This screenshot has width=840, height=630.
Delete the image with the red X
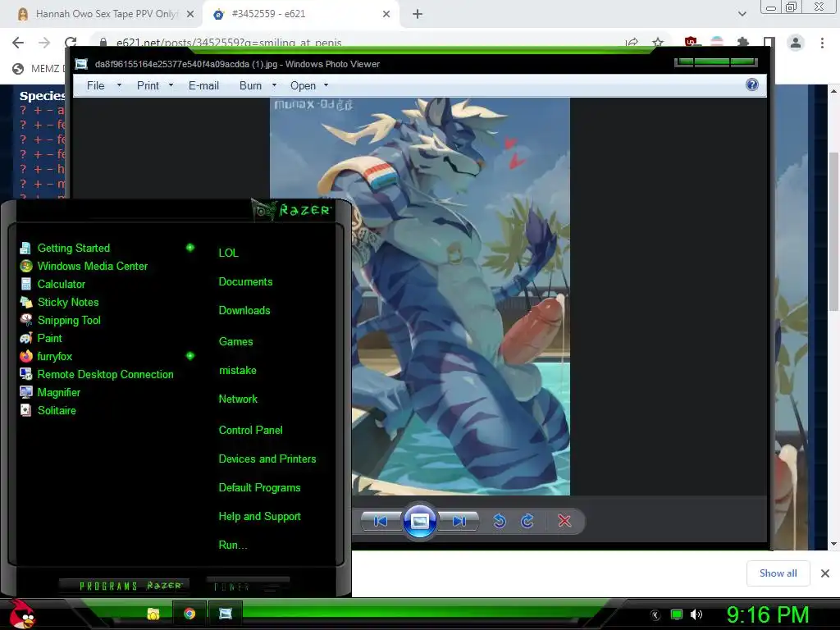(x=564, y=521)
